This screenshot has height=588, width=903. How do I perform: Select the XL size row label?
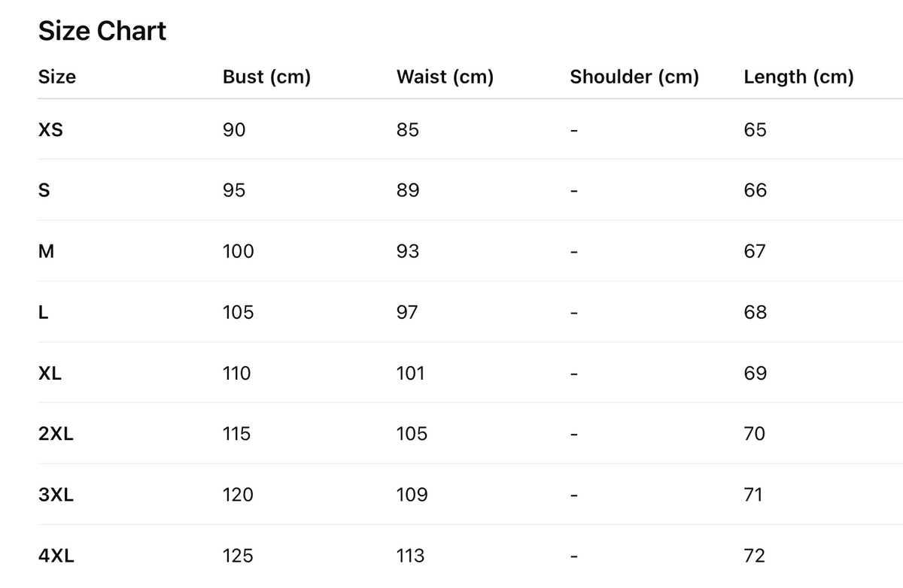(x=50, y=374)
